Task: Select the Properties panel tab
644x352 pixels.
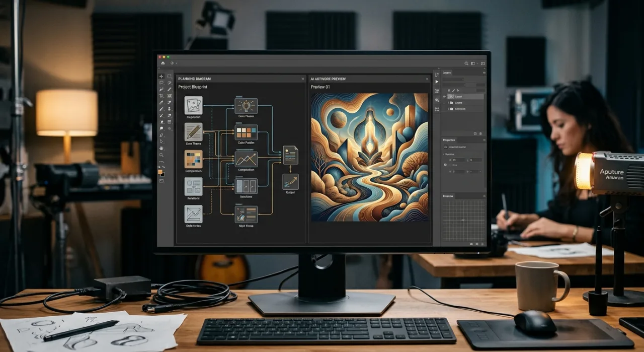Action: click(449, 140)
